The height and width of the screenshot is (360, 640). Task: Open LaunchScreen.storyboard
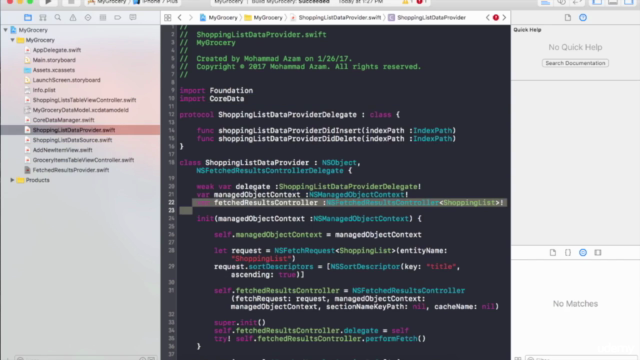[x=66, y=80]
